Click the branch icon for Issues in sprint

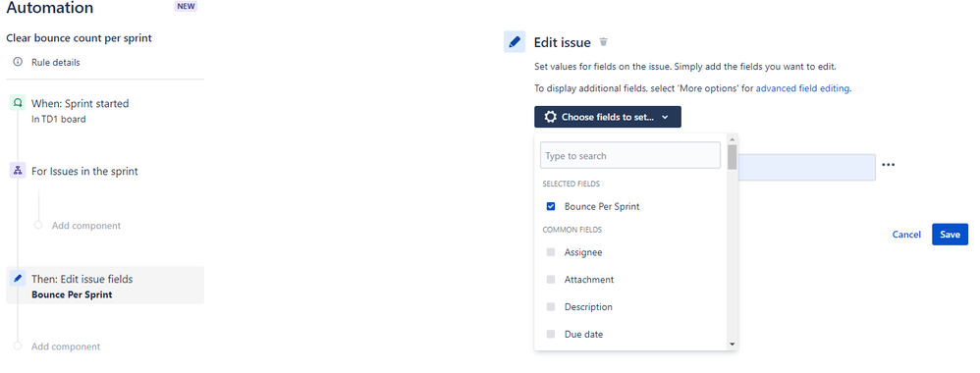(18, 171)
